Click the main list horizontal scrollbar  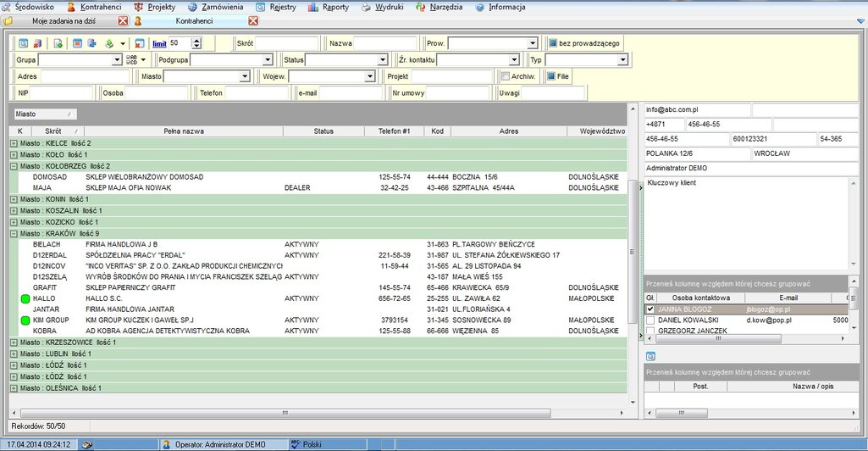[285, 413]
